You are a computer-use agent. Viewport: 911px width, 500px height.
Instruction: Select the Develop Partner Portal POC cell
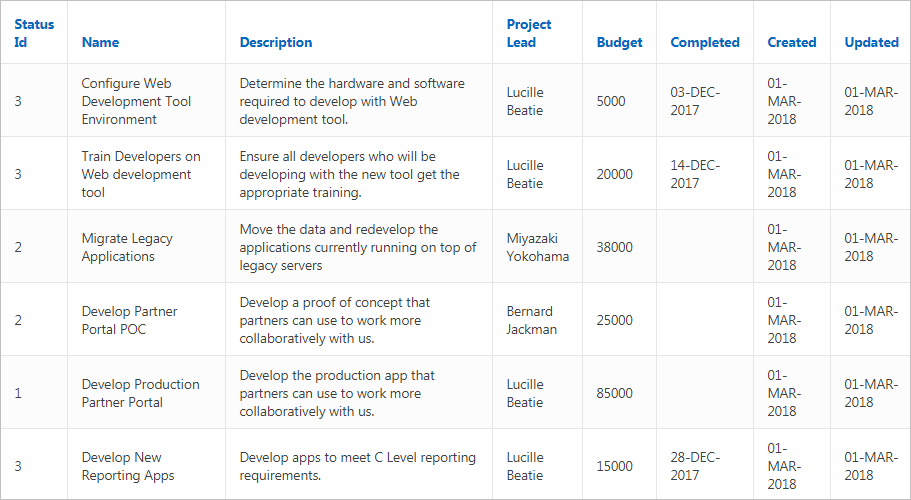point(129,320)
